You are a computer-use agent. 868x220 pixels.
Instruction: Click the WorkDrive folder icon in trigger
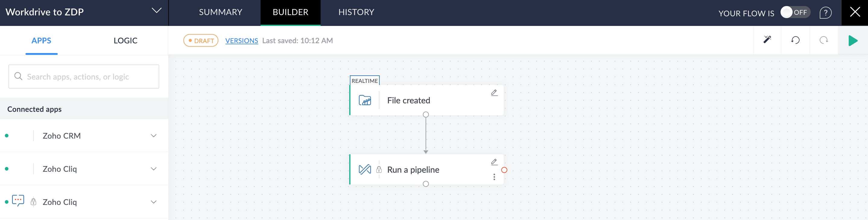(x=365, y=100)
